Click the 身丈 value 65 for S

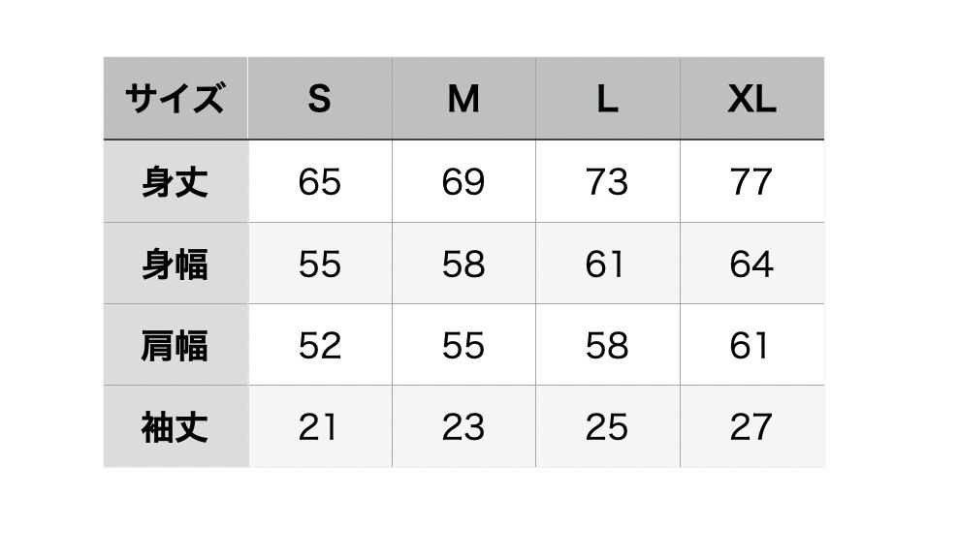[319, 182]
